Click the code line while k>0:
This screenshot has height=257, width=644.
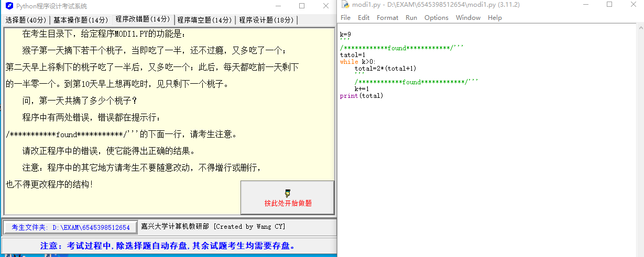pos(358,62)
